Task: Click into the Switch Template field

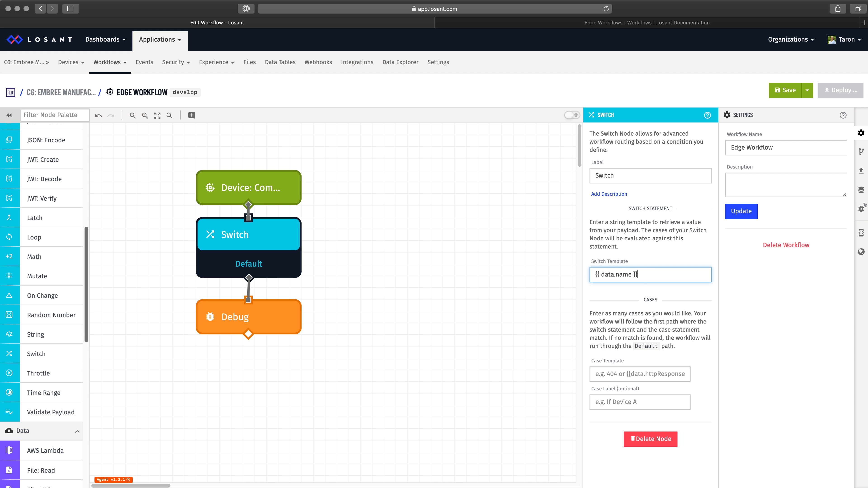Action: pyautogui.click(x=650, y=274)
